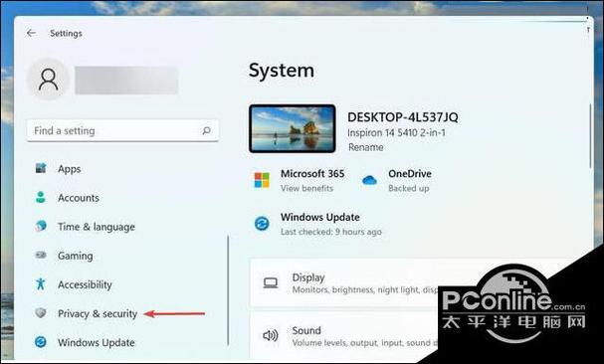Screen dimensions: 604x364
Task: Click the OneDrive cloud icon
Action: 369,180
